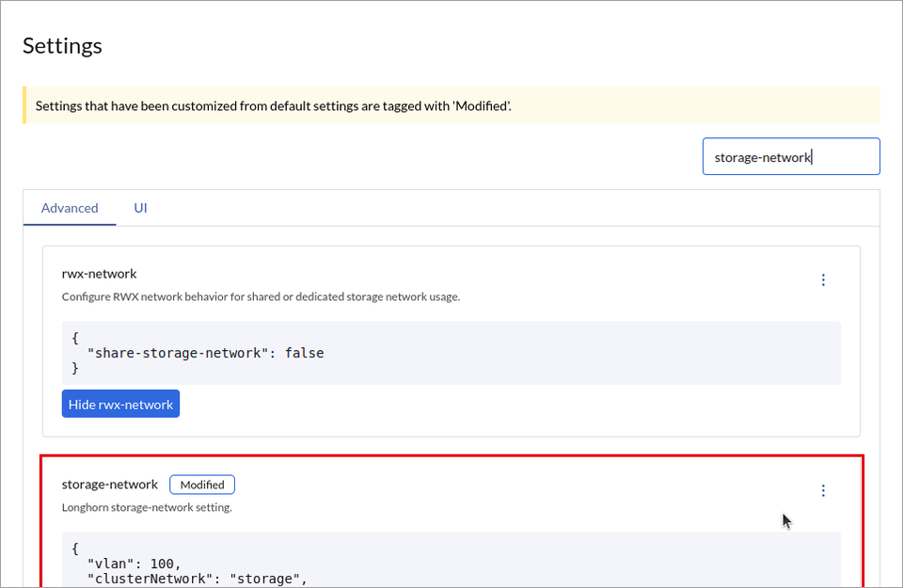Switch to the Advanced tab
This screenshot has width=903, height=588.
coord(70,208)
